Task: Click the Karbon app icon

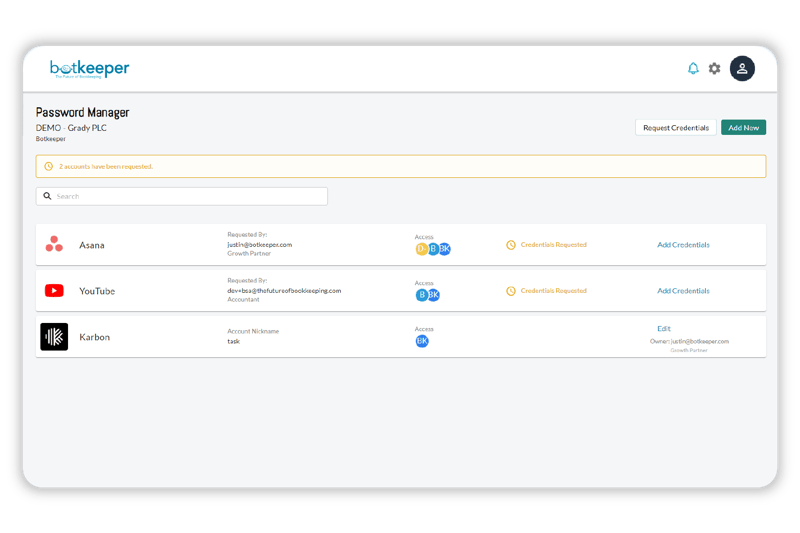Action: [x=54, y=337]
